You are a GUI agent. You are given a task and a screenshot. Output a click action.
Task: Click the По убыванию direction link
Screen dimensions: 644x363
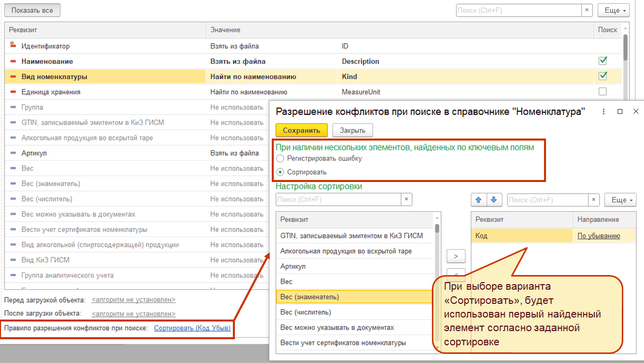pyautogui.click(x=599, y=236)
